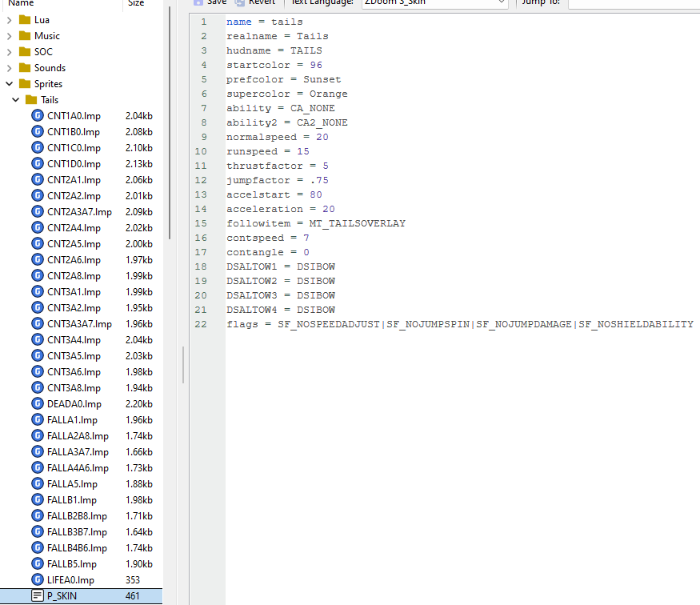Expand the Lua folder arrow

(9, 20)
